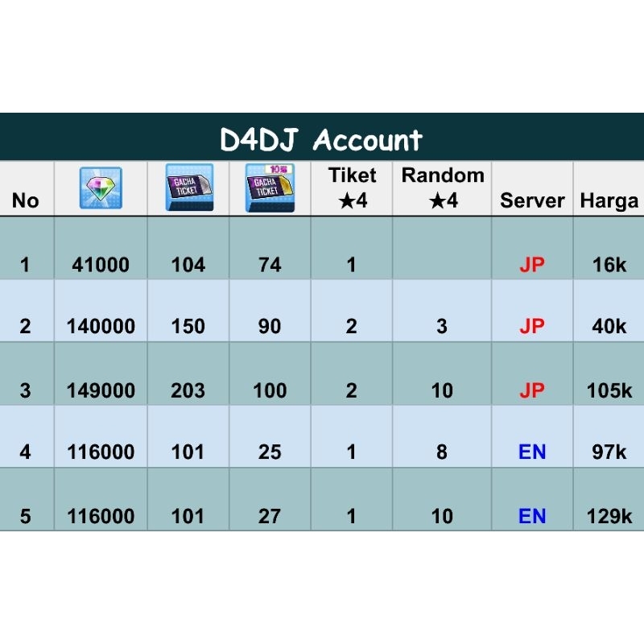Click Random ★4 value 10 in row 5
Viewport: 644px width, 644px height.
click(x=442, y=516)
